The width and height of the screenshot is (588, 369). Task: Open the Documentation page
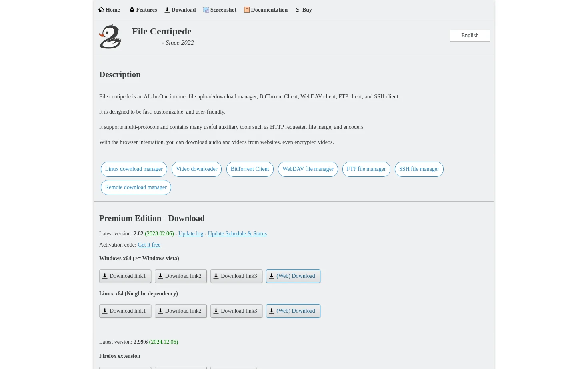[266, 10]
